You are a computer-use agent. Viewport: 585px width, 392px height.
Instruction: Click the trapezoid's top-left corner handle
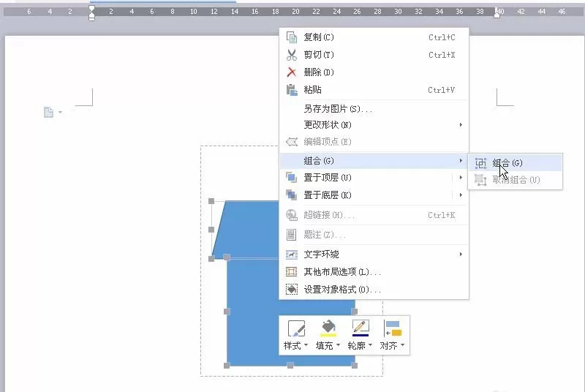pyautogui.click(x=211, y=201)
